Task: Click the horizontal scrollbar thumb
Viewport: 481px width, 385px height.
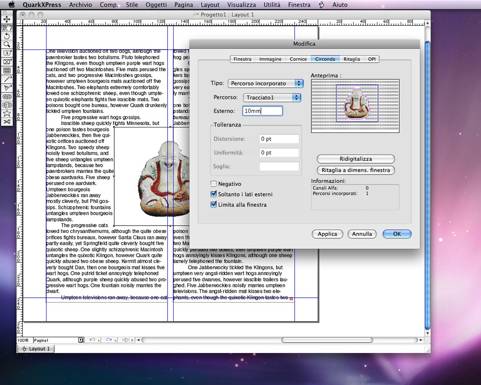Action: pyautogui.click(x=327, y=340)
